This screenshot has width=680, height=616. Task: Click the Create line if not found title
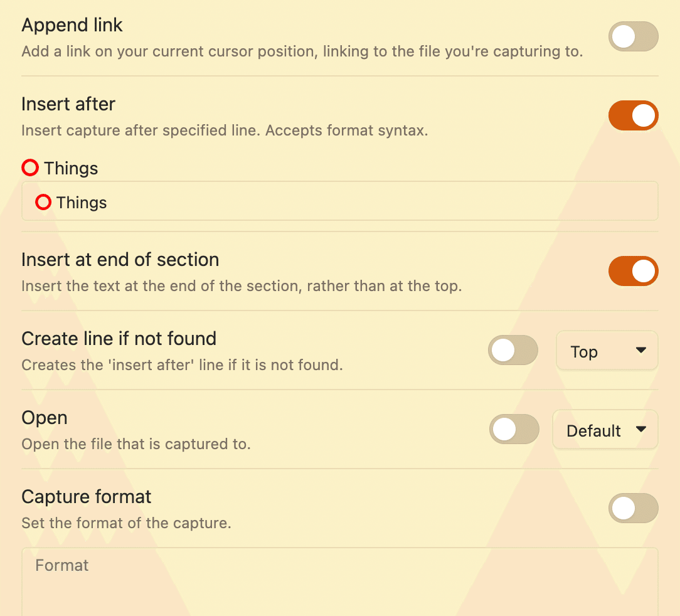point(119,339)
